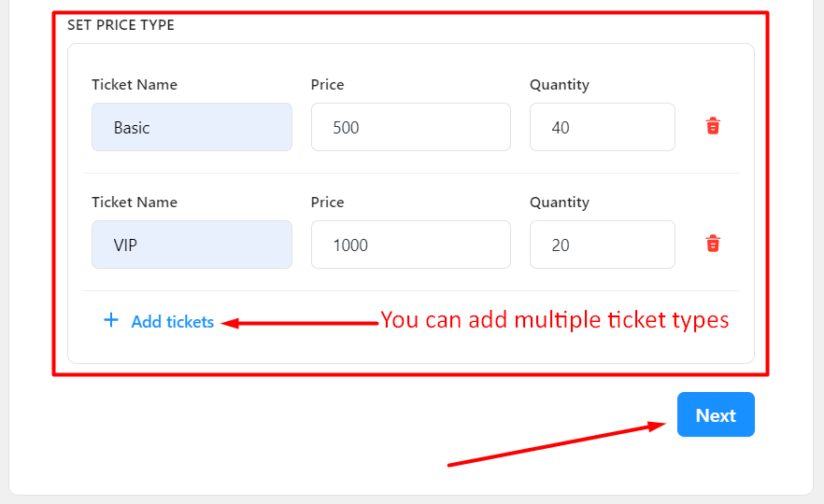Click the Quantity label above the 40 field
824x504 pixels.
point(560,85)
